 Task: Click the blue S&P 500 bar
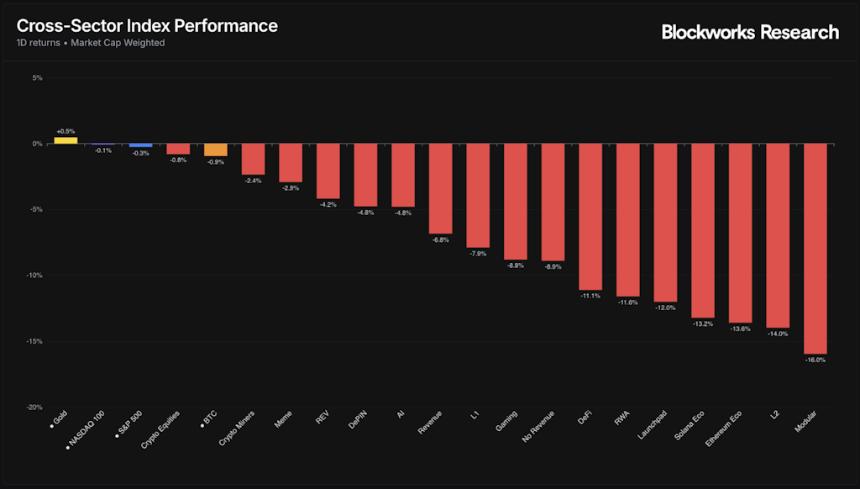(140, 145)
